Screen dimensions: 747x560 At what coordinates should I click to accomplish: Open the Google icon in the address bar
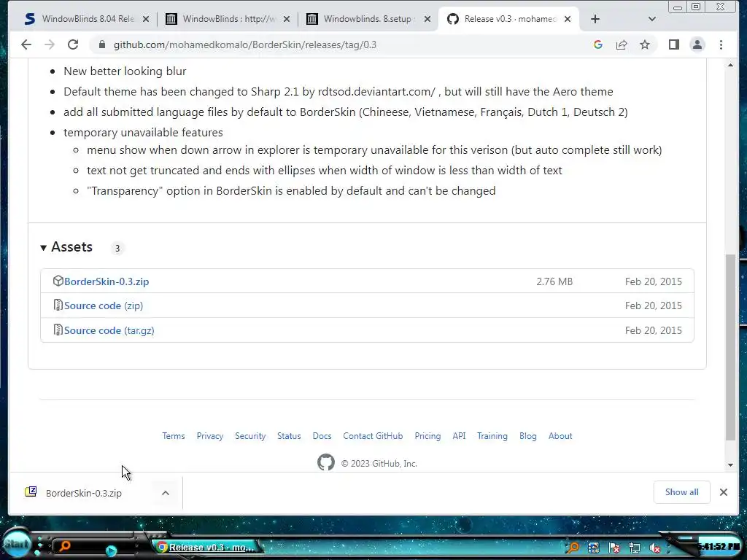[598, 44]
